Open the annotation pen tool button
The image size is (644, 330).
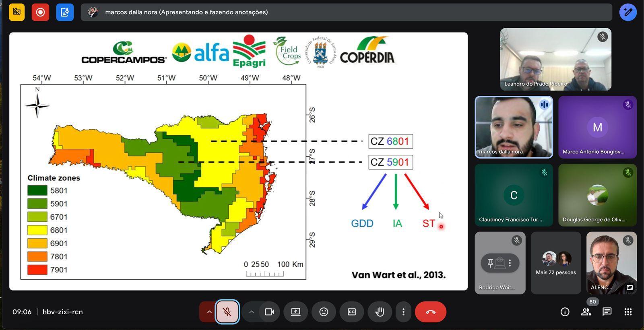(627, 12)
